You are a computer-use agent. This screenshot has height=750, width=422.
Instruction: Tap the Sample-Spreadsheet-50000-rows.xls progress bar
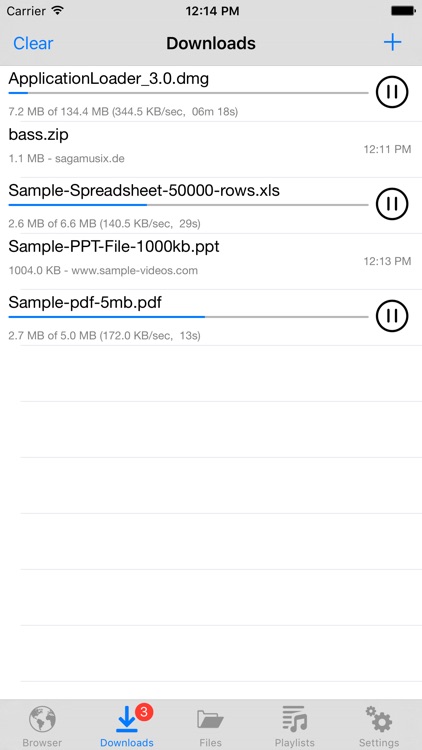pyautogui.click(x=188, y=205)
